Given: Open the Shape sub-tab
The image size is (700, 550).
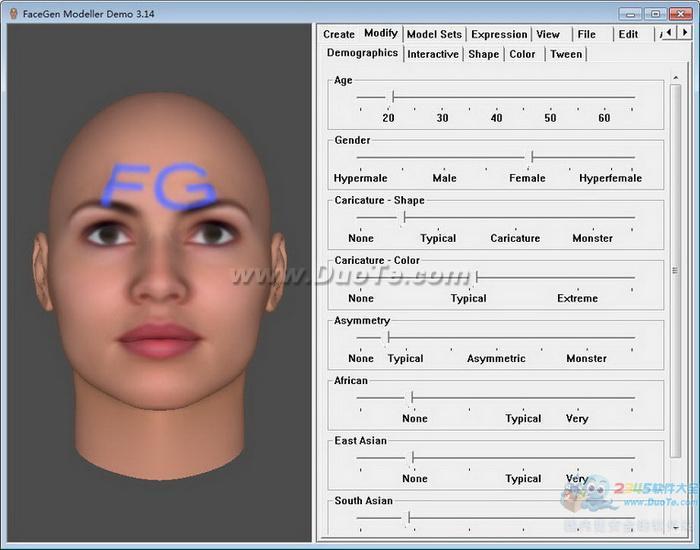Looking at the screenshot, I should (x=484, y=54).
